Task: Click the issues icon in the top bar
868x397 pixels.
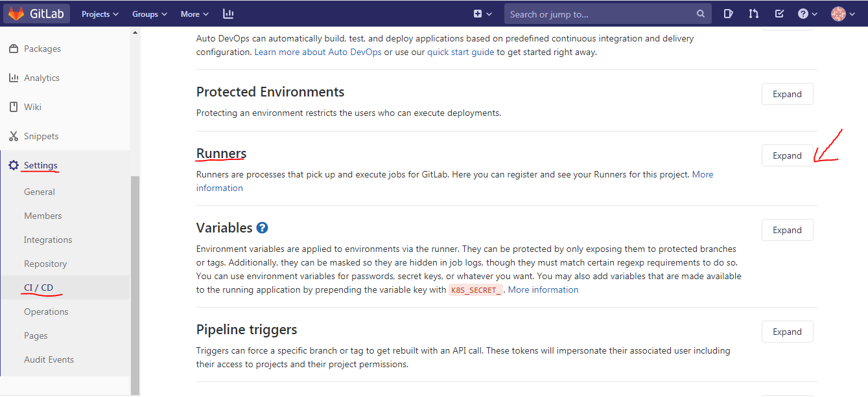Action: [x=728, y=13]
